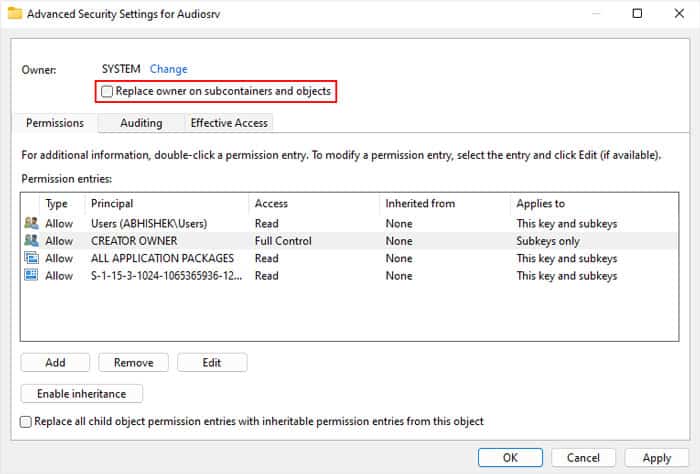Click the Enable inheritance button

click(x=82, y=394)
